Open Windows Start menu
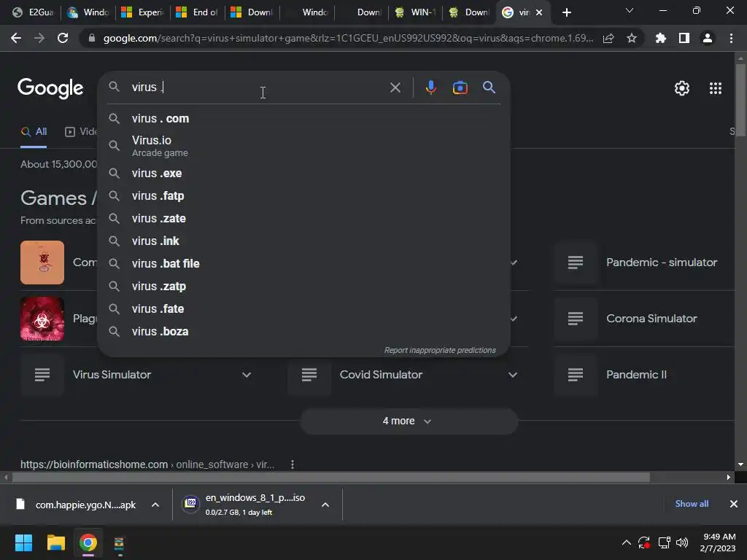The height and width of the screenshot is (560, 747). point(23,542)
